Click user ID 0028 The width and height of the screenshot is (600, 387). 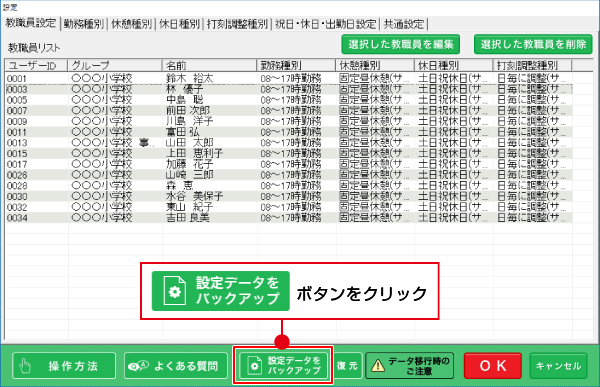(17, 186)
